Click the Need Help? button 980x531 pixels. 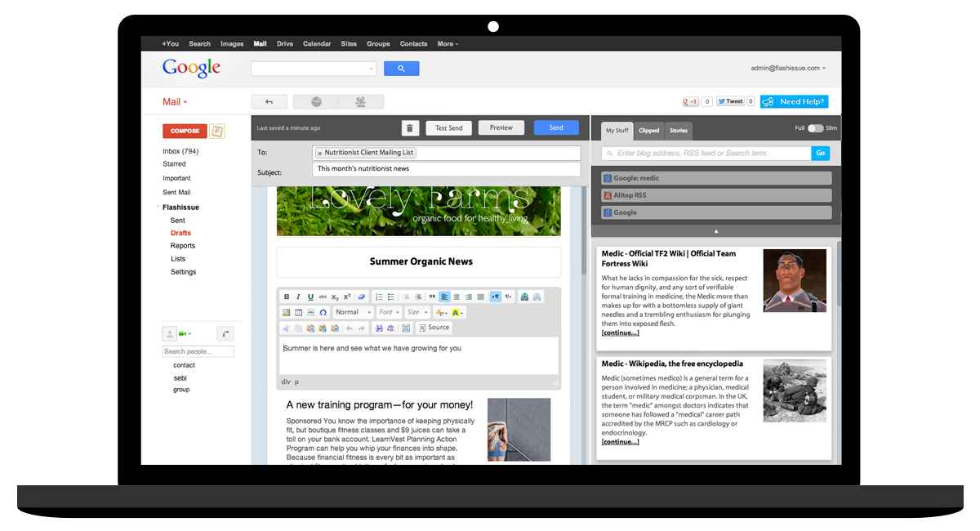[794, 102]
